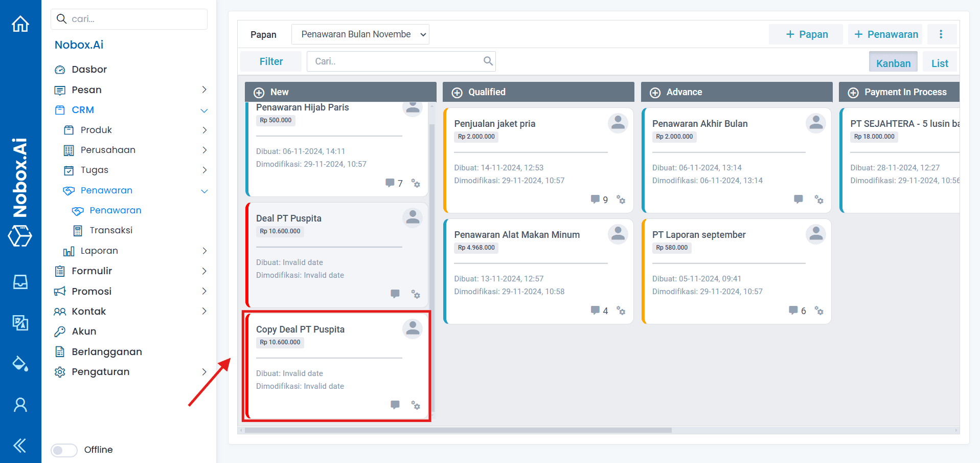Select Transaksi under the Penawaran menu
The width and height of the screenshot is (980, 463).
click(x=113, y=230)
